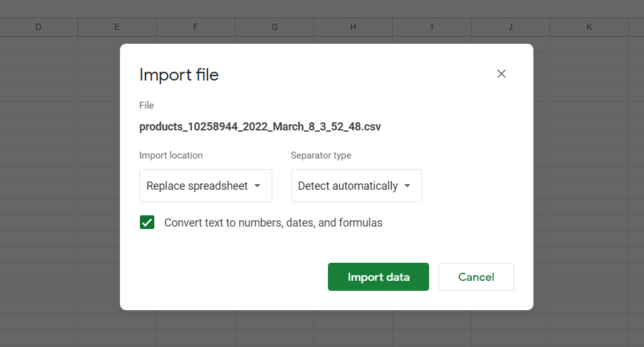Select column I header

[x=432, y=27]
